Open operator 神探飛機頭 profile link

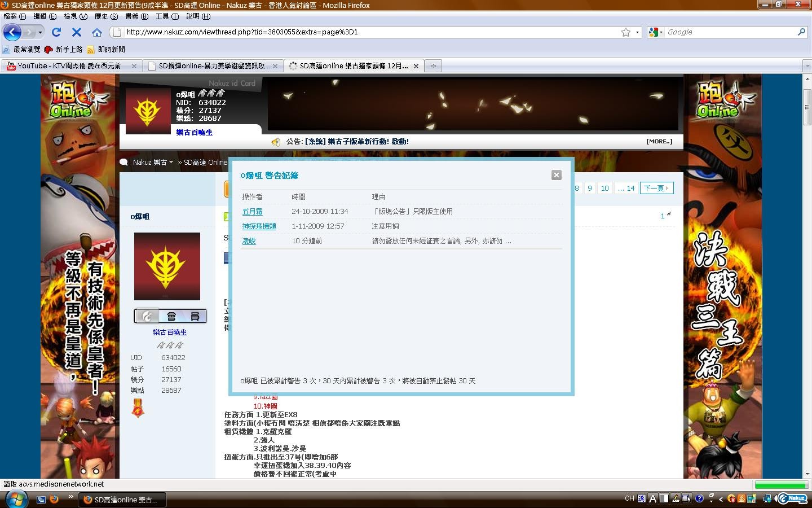[x=259, y=226]
